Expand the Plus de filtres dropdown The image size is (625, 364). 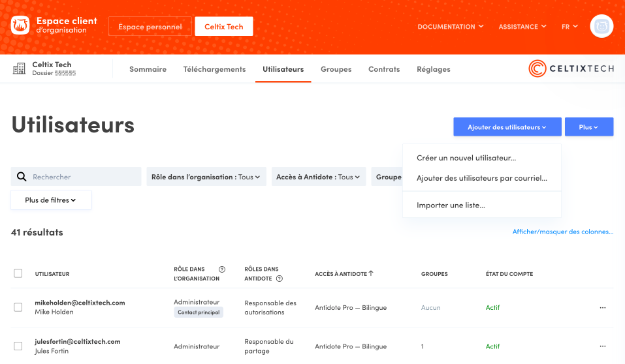(51, 200)
